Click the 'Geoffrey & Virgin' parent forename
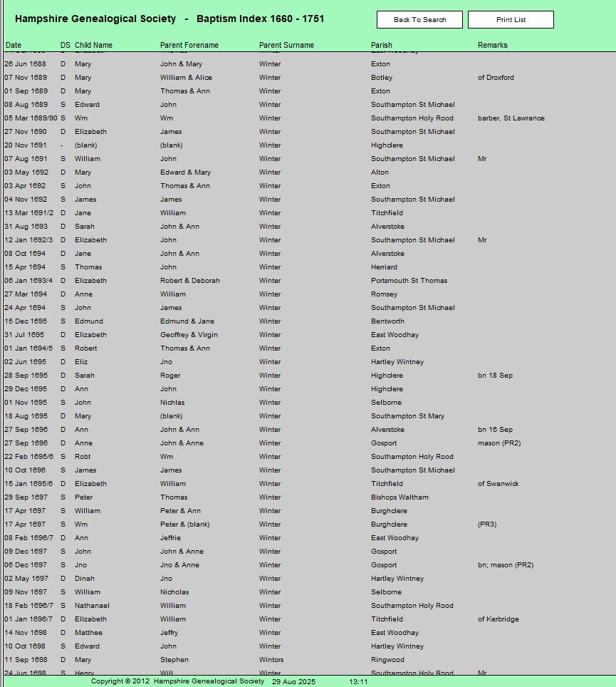Screen dimensions: 616x687 coord(189,335)
